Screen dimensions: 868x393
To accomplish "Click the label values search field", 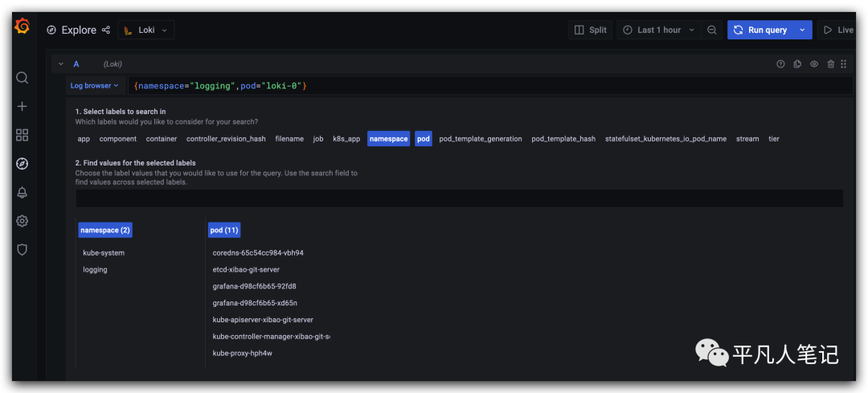I will [x=459, y=199].
